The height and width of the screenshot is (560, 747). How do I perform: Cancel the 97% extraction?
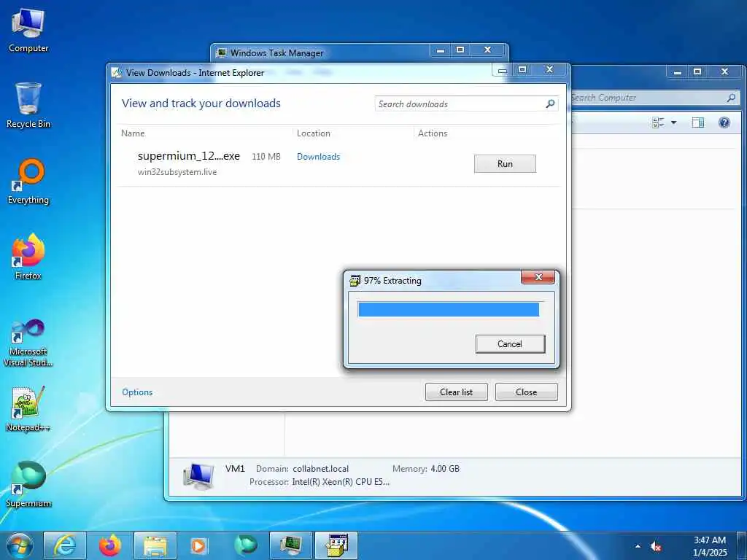510,344
